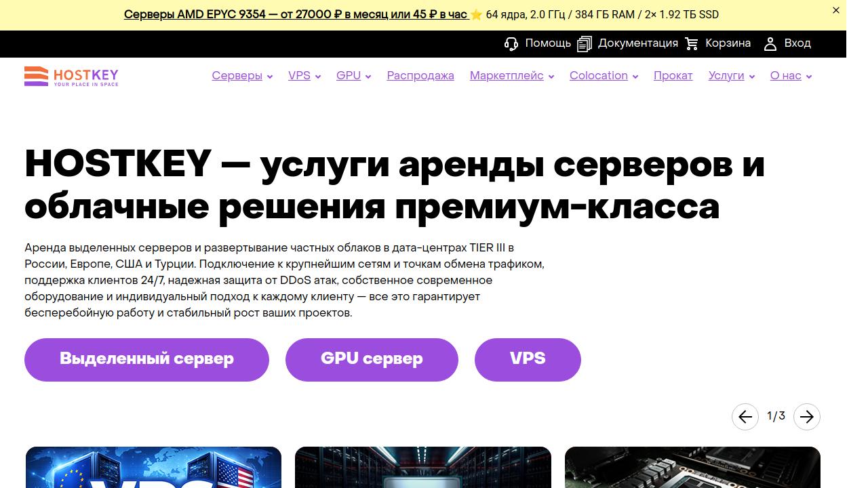Expand the Colocation dropdown chevron
The height and width of the screenshot is (488, 868).
(635, 77)
